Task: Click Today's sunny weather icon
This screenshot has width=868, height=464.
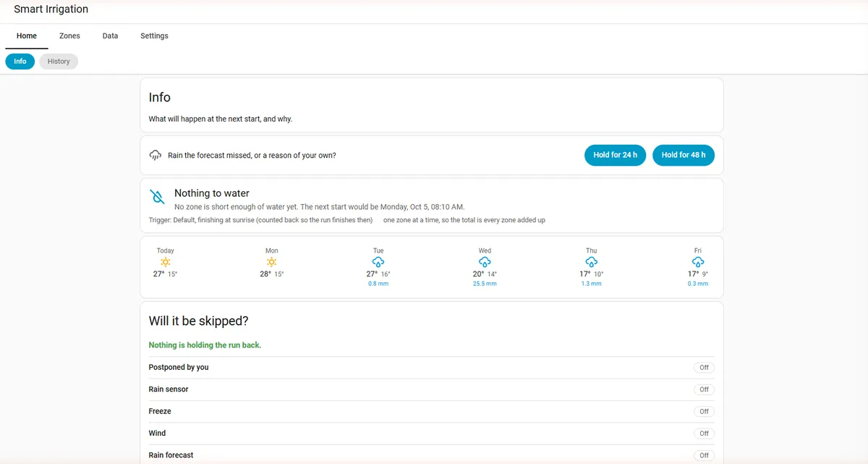Action: pyautogui.click(x=166, y=262)
